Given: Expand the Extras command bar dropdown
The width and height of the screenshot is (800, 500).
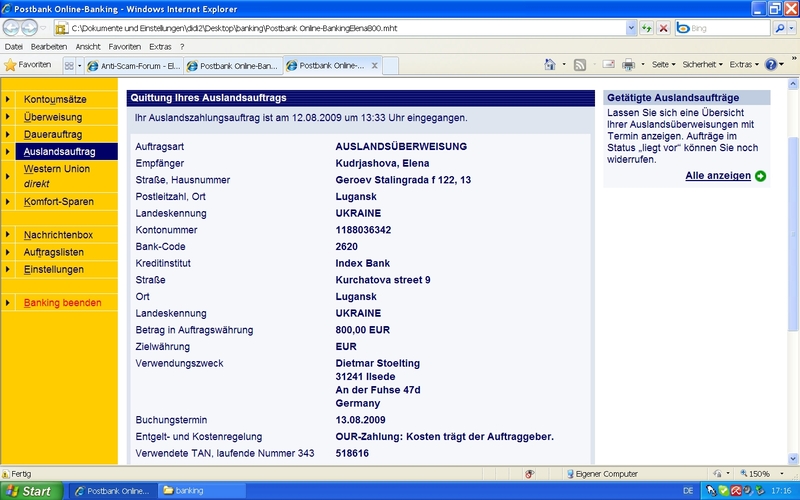Looking at the screenshot, I should 743,65.
